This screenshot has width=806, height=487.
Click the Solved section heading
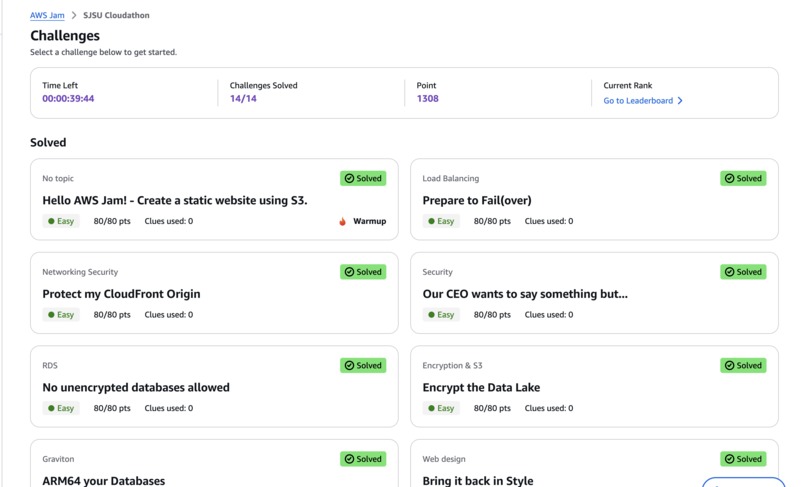[48, 142]
